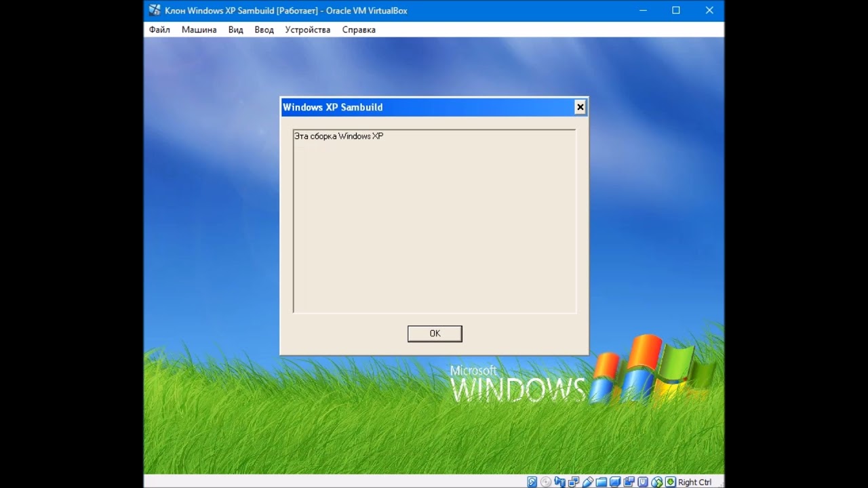Click the Windows XP Sambuild dialog title bar

point(434,107)
